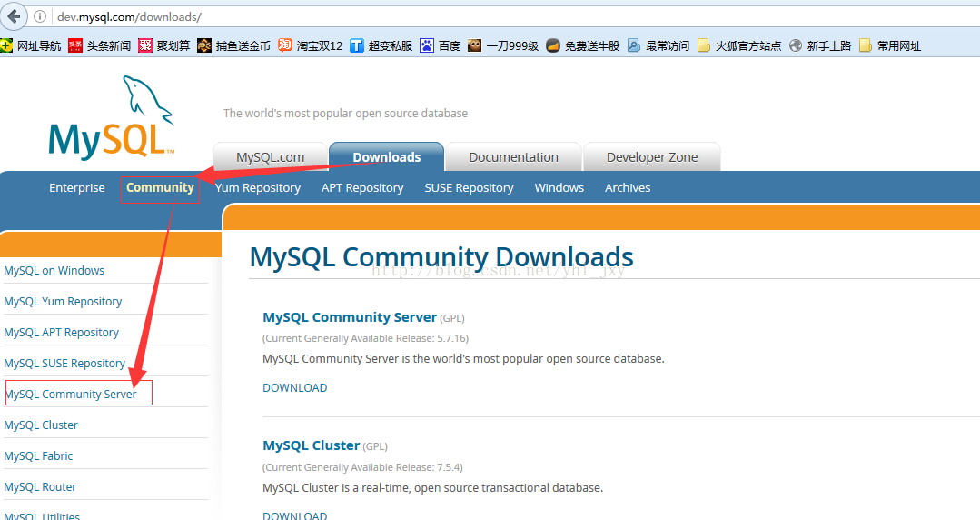Open MySQL Yum Repository sidebar link
Image resolution: width=980 pixels, height=520 pixels.
point(63,302)
